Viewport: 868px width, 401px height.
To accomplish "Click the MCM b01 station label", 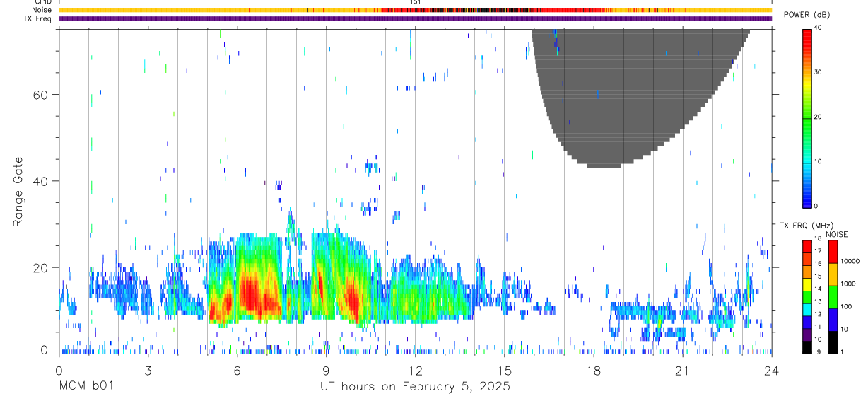I will click(86, 386).
